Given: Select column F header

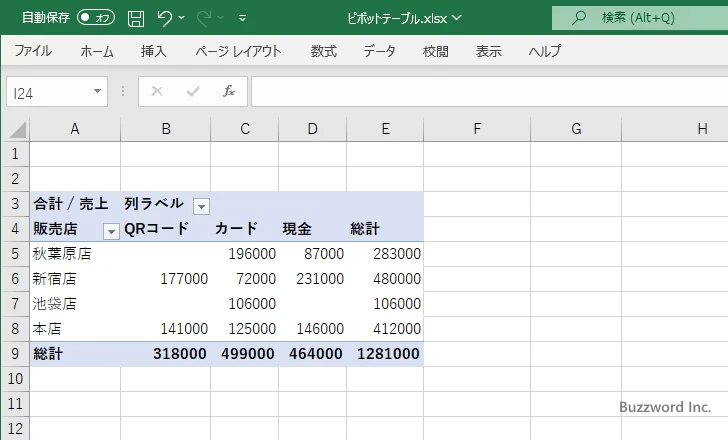Looking at the screenshot, I should (477, 129).
